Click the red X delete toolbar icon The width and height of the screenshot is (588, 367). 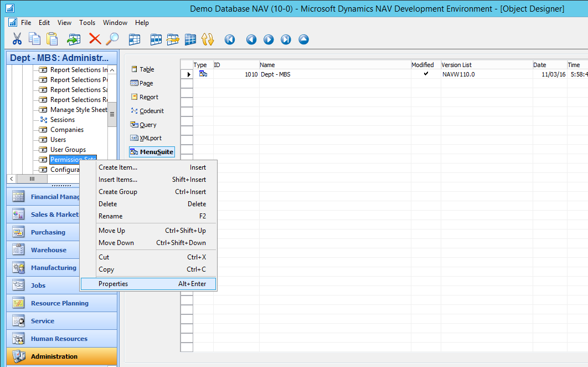tap(95, 39)
